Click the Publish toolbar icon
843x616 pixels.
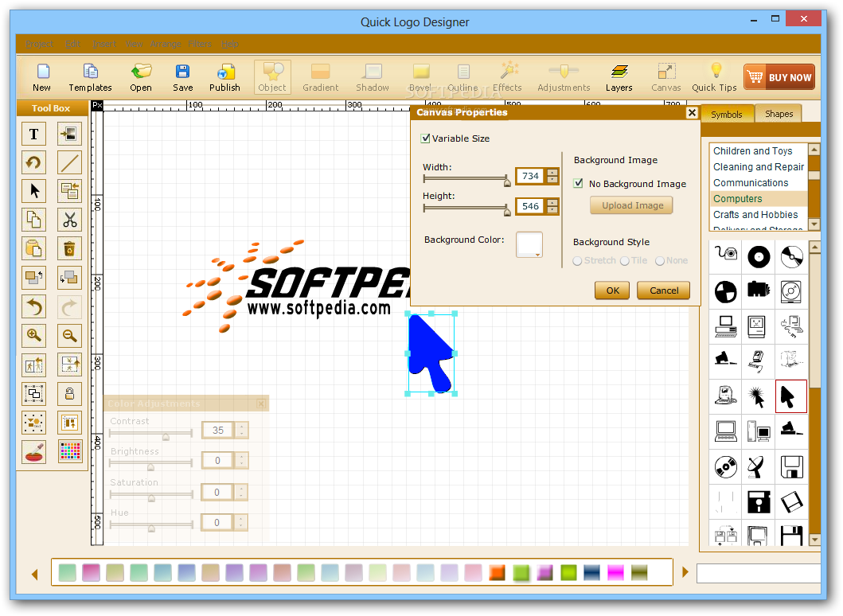click(x=224, y=78)
